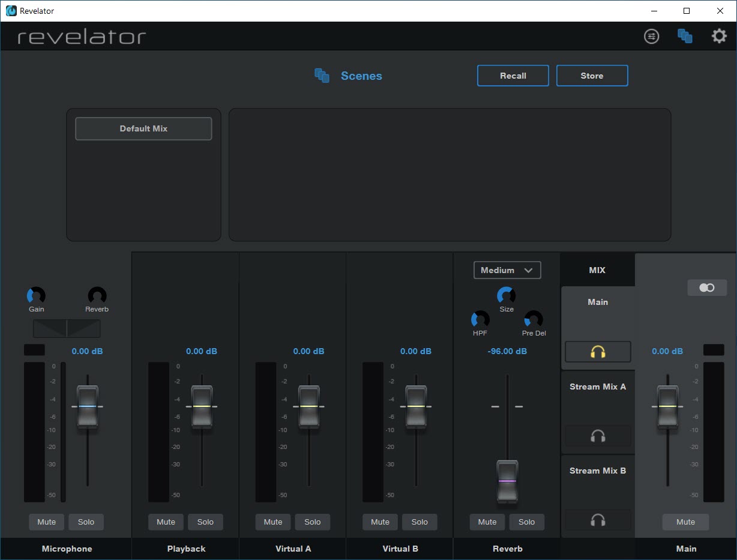Click the Playback fader handle
Image resolution: width=737 pixels, height=560 pixels.
coord(202,406)
